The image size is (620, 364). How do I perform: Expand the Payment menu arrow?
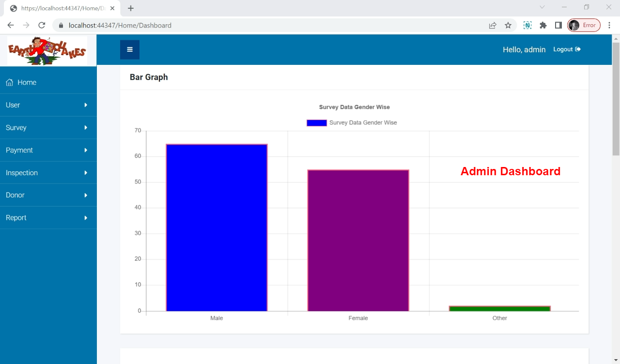[86, 150]
